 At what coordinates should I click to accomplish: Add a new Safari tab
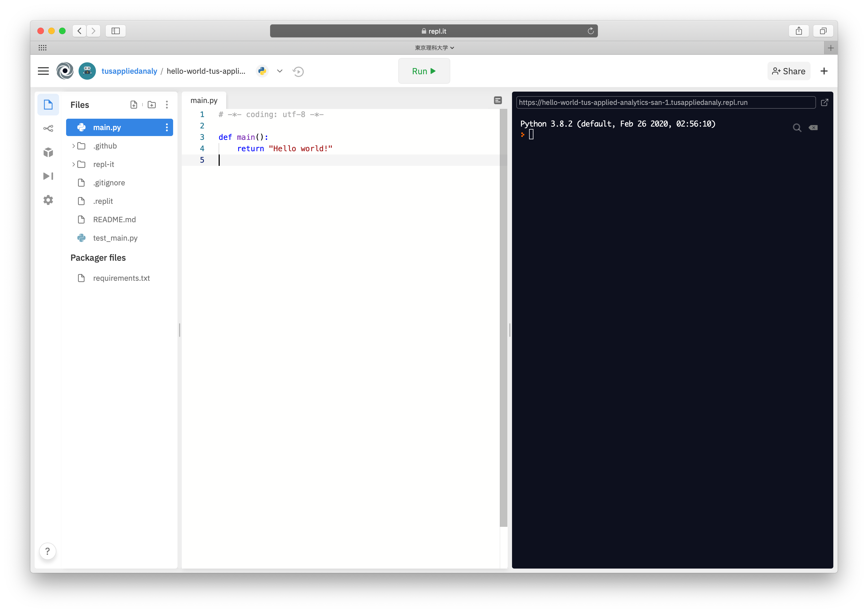pos(831,48)
